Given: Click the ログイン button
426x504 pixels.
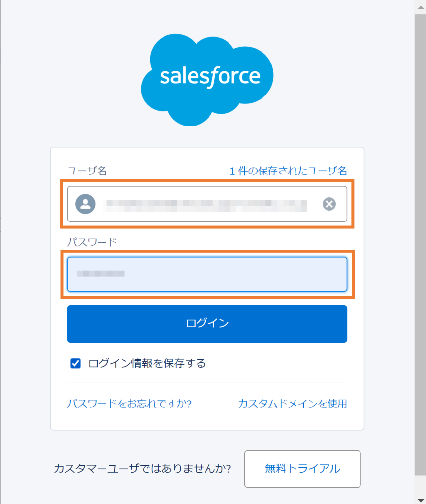Looking at the screenshot, I should pos(207,324).
